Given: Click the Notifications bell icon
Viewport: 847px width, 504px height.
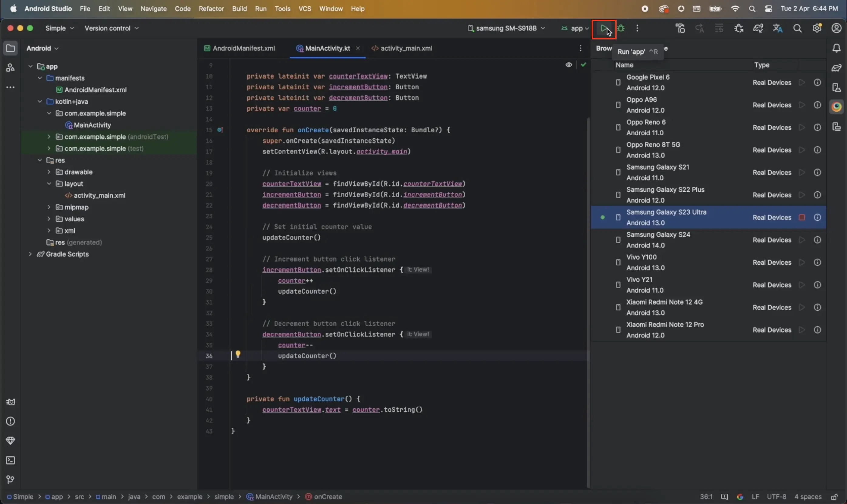Looking at the screenshot, I should click(x=836, y=48).
